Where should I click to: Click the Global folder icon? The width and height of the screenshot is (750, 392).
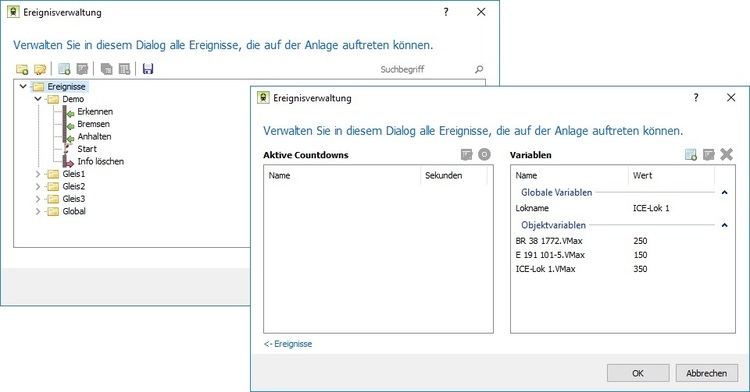[x=53, y=211]
